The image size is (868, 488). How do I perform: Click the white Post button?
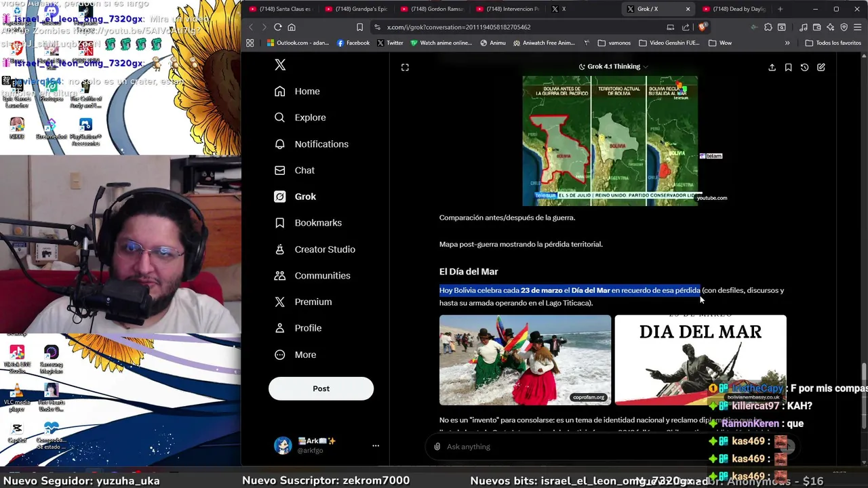pos(321,388)
